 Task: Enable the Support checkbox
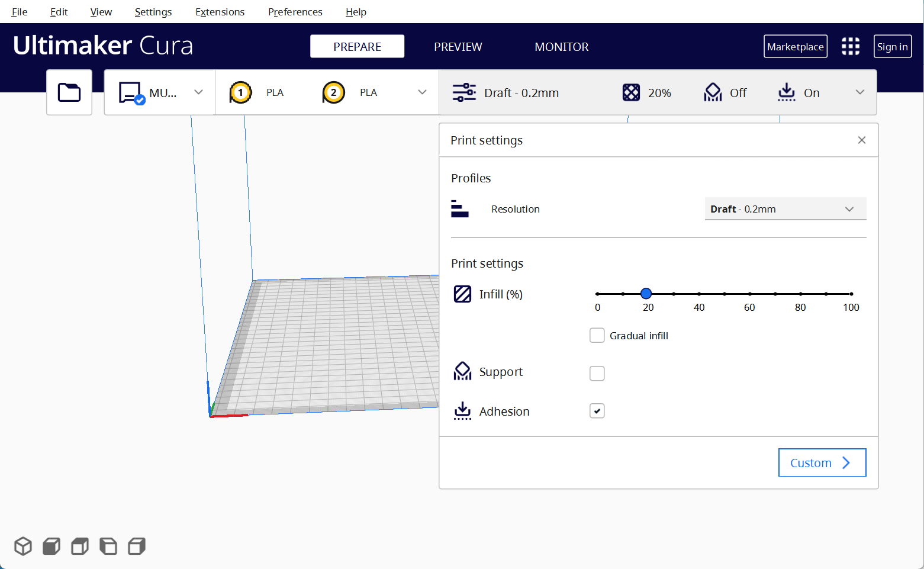(597, 373)
